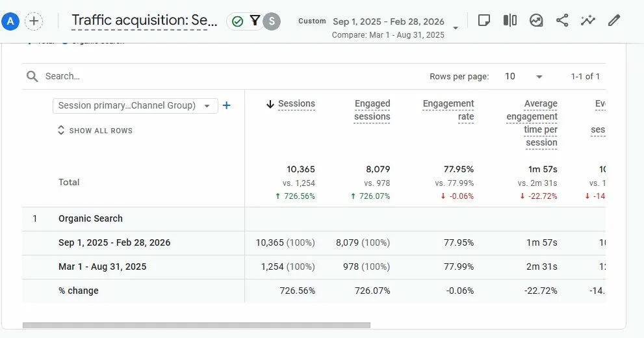Sort by Average engagement time per session

tap(532, 123)
